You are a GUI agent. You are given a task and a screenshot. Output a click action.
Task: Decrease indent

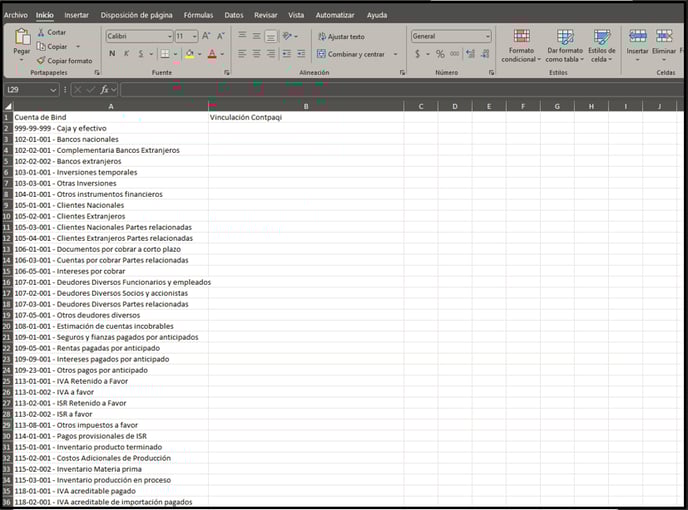(x=287, y=54)
